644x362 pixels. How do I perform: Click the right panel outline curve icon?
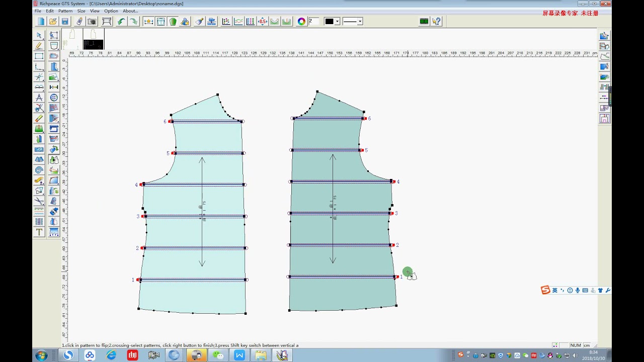604,56
